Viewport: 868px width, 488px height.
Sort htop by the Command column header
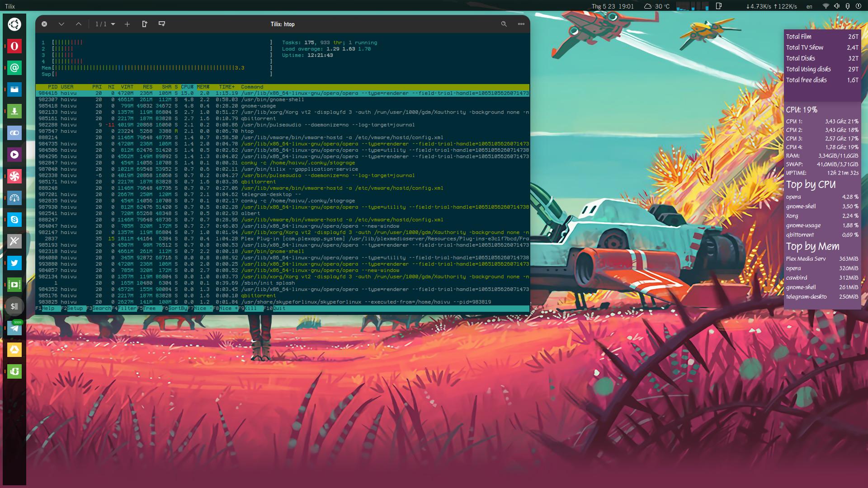point(252,87)
